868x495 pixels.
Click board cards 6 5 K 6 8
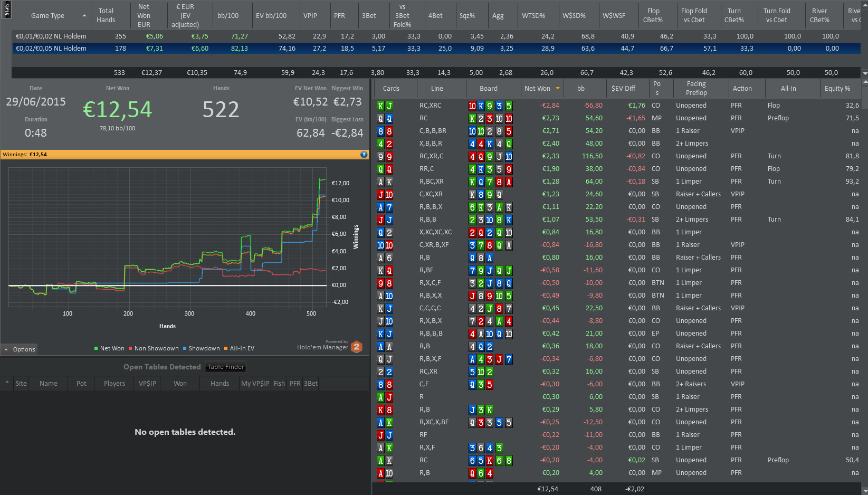(x=490, y=461)
